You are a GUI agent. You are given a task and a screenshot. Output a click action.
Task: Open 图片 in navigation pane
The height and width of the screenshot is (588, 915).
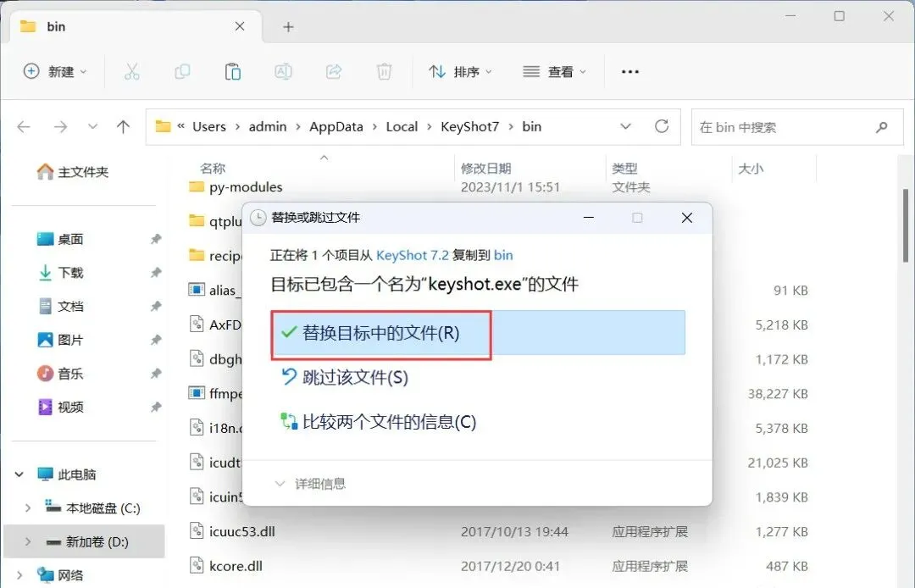point(61,340)
